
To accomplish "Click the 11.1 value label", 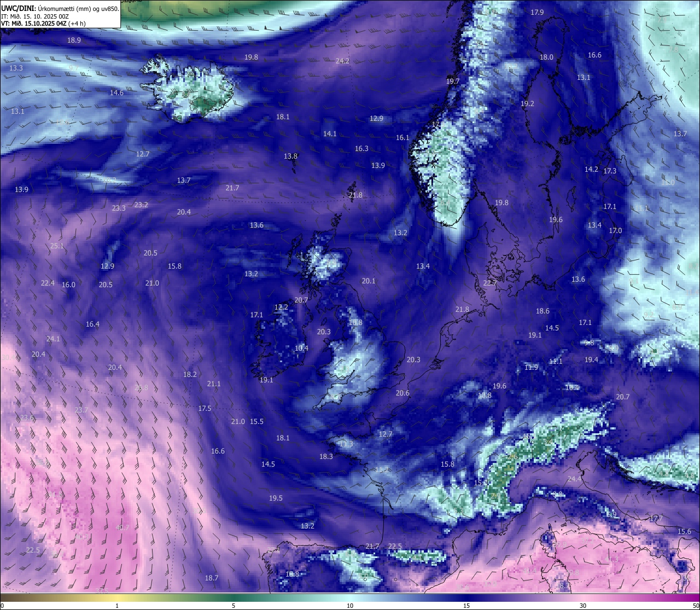I will 556,361.
